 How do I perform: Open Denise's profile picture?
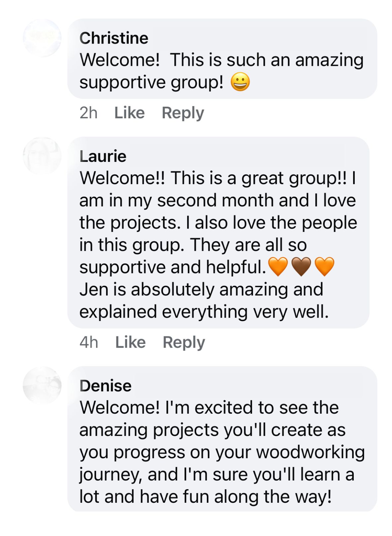coord(42,385)
